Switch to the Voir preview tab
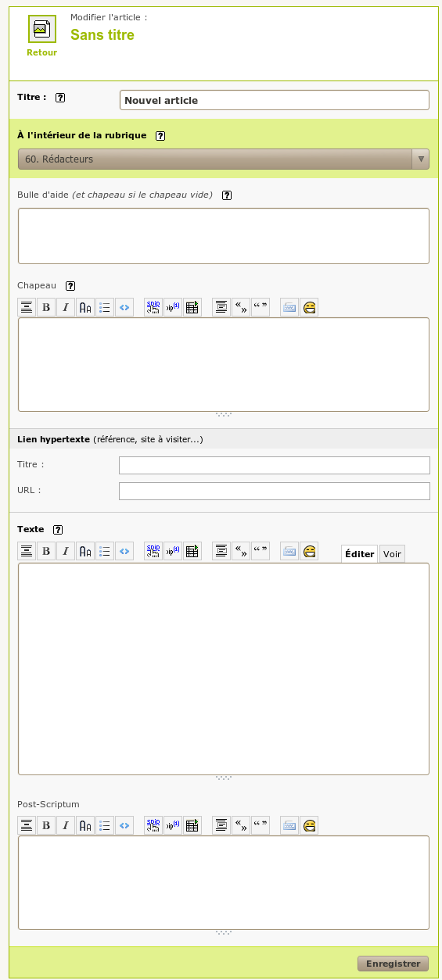The width and height of the screenshot is (442, 980). coord(392,554)
